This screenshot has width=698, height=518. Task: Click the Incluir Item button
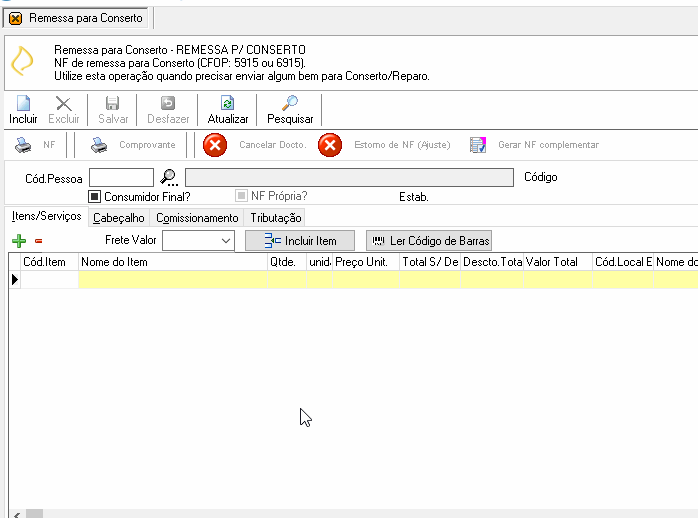(x=300, y=241)
